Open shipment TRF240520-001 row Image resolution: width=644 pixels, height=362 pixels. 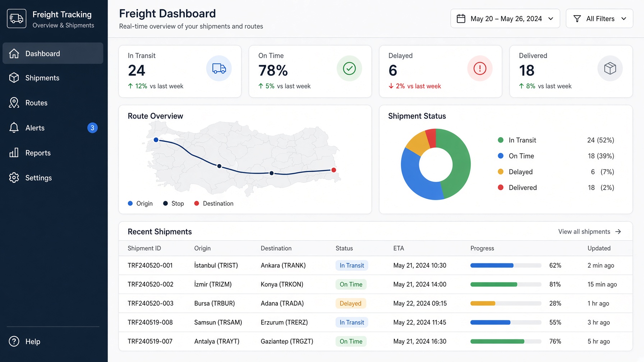click(x=376, y=265)
